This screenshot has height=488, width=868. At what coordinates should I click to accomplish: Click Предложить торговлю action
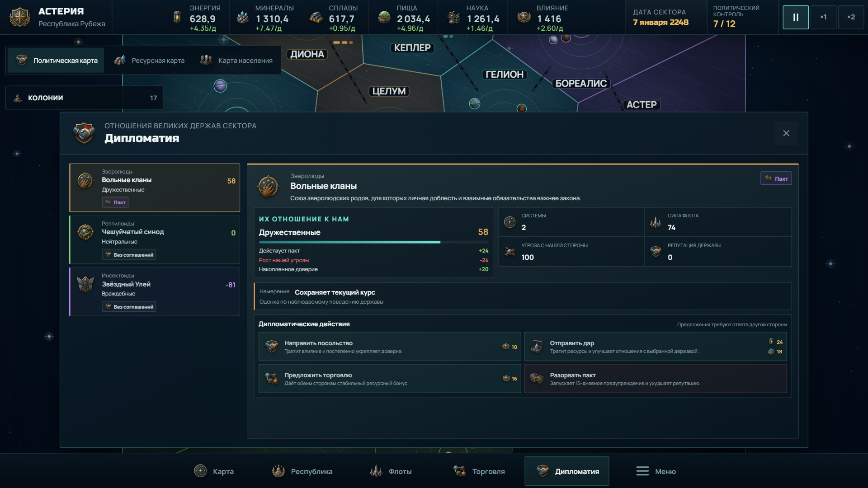click(390, 379)
